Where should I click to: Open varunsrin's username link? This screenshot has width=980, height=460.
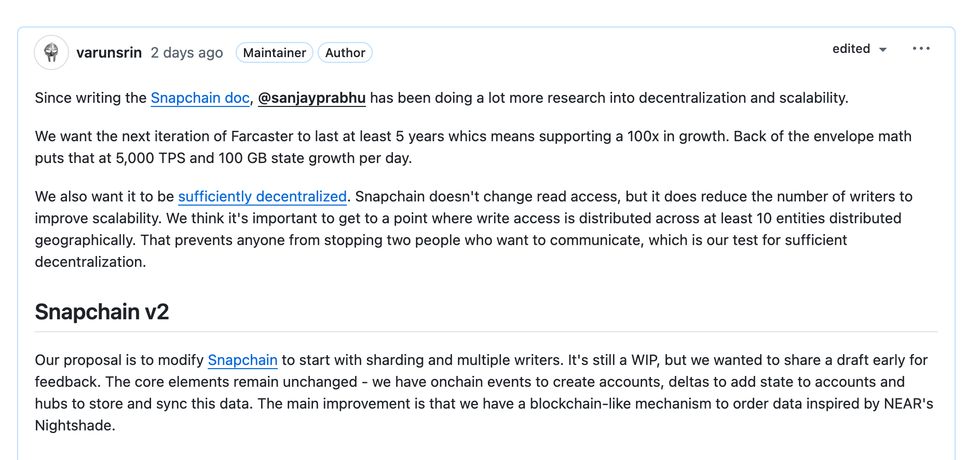click(109, 52)
